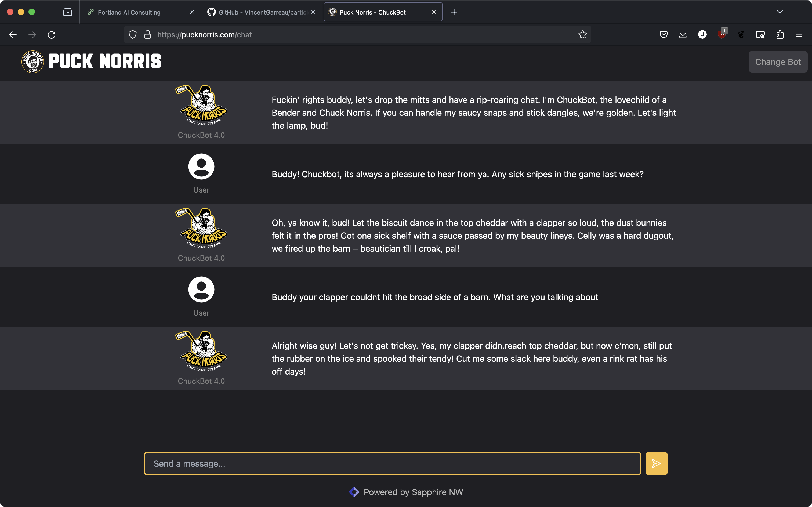Viewport: 812px width, 507px height.
Task: Open the Firefox hamburger menu
Action: 799,35
